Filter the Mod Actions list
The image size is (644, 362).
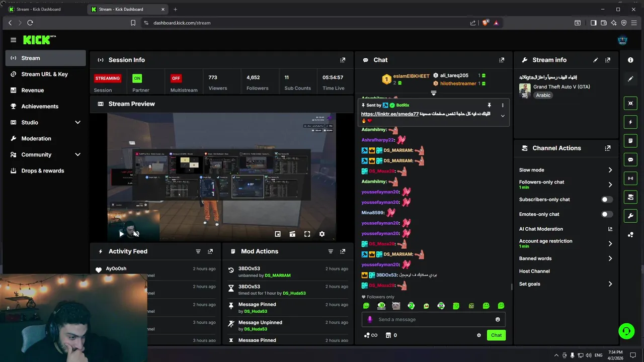[x=331, y=251]
